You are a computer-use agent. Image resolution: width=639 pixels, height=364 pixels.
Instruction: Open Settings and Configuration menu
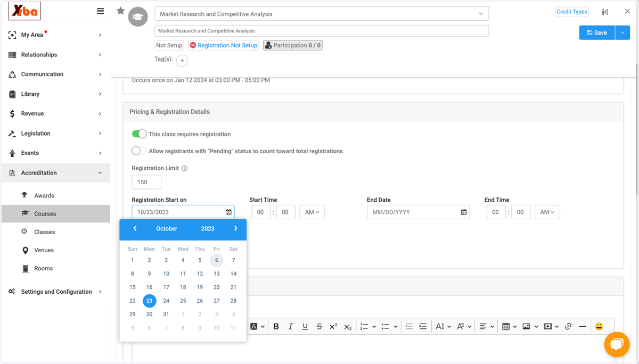(55, 292)
